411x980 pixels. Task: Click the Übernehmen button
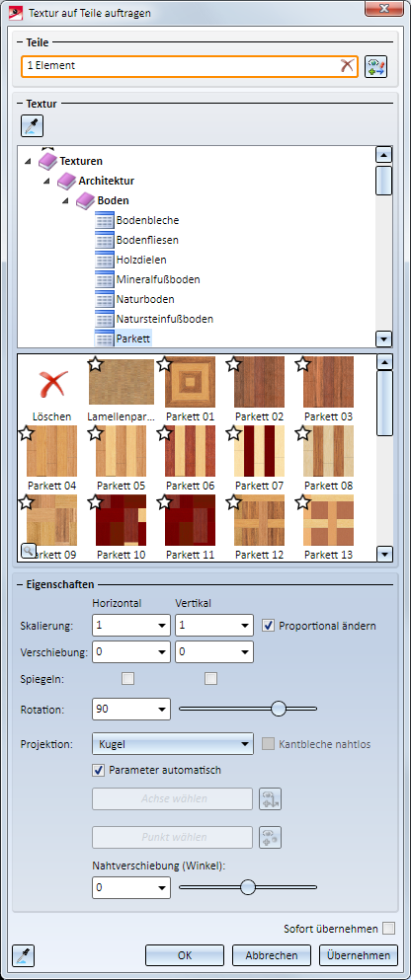click(359, 955)
